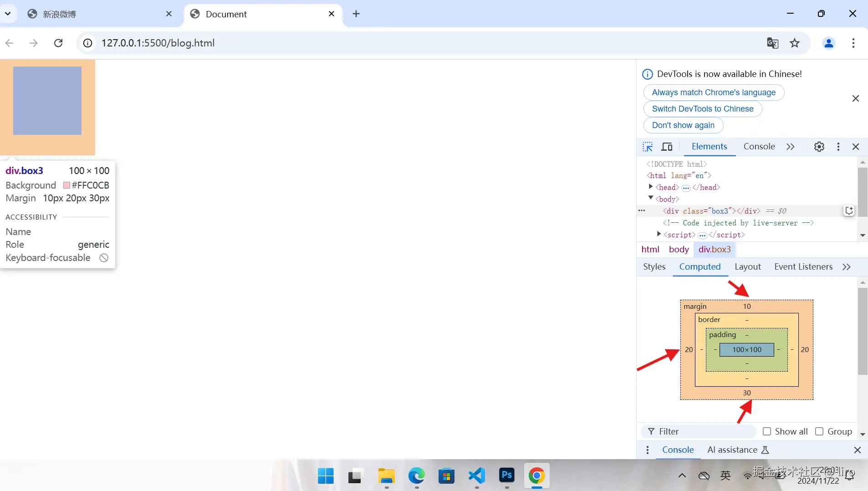Image resolution: width=868 pixels, height=491 pixels.
Task: Dismiss the DevTools language notice
Action: (856, 98)
